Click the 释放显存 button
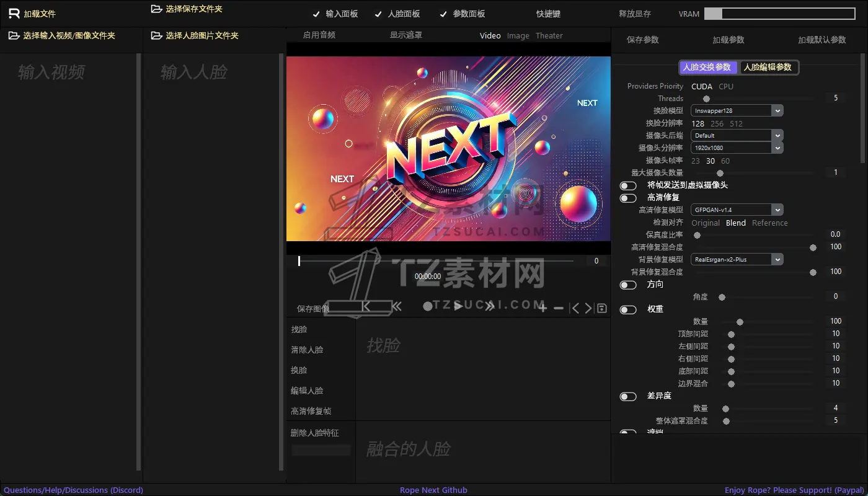Viewport: 868px width, 496px height. pos(635,14)
